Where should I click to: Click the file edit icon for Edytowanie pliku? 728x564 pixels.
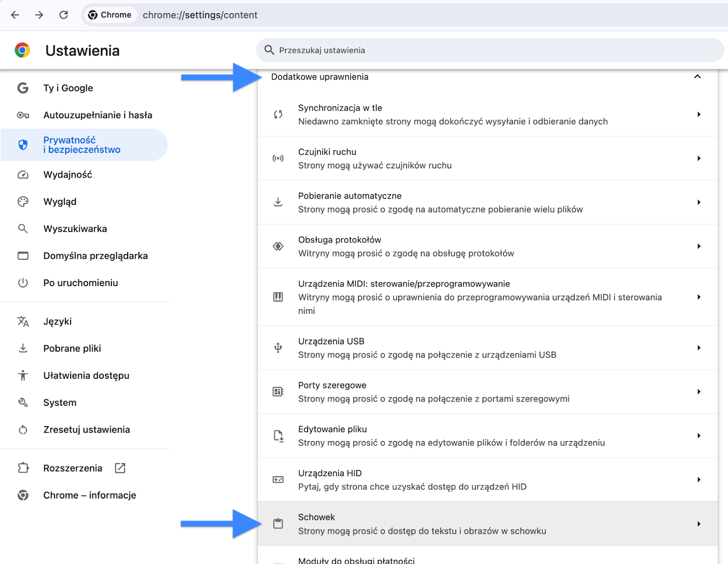point(279,436)
